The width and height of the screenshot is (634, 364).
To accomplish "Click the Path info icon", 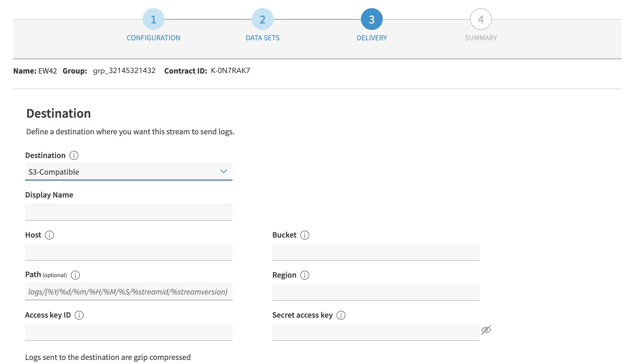I will click(x=75, y=275).
